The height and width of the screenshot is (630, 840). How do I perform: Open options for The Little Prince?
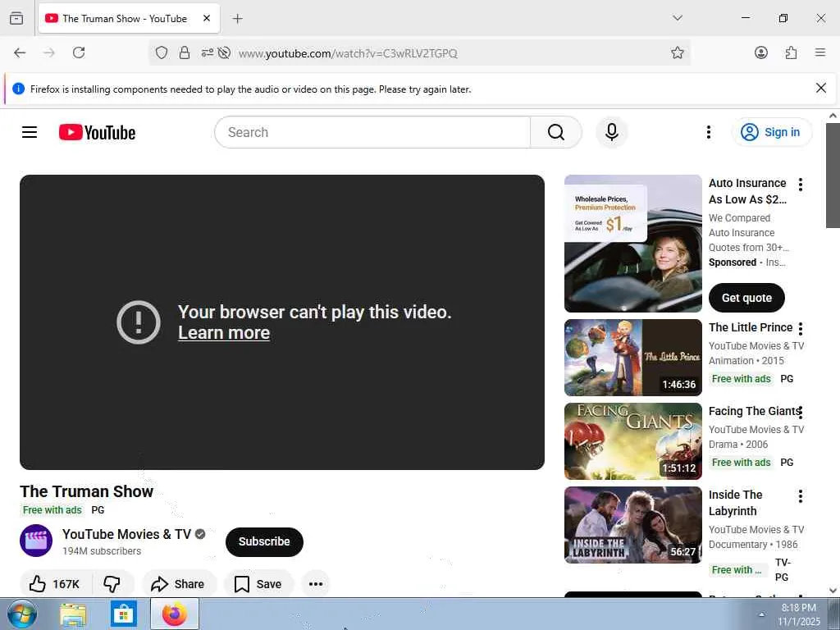click(801, 328)
